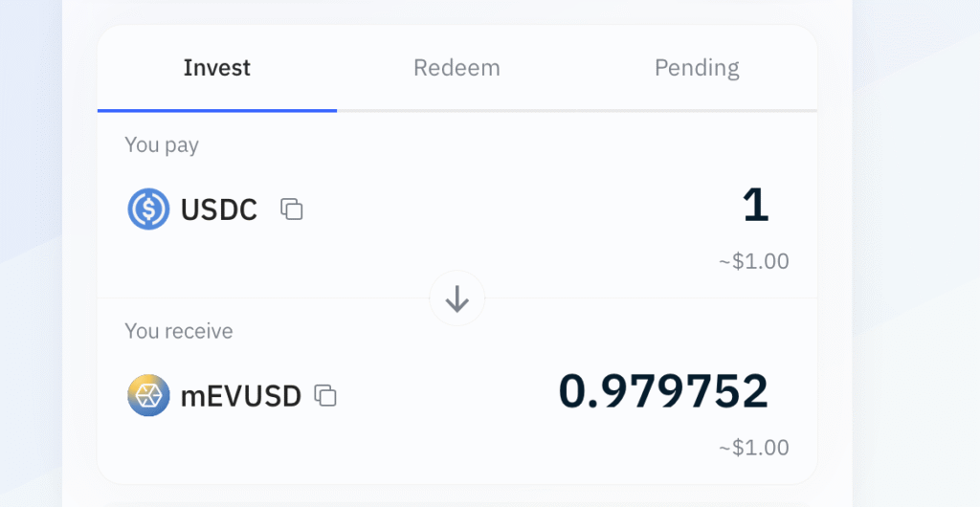Click the gray divider line beneath Pending tab

tap(697, 111)
